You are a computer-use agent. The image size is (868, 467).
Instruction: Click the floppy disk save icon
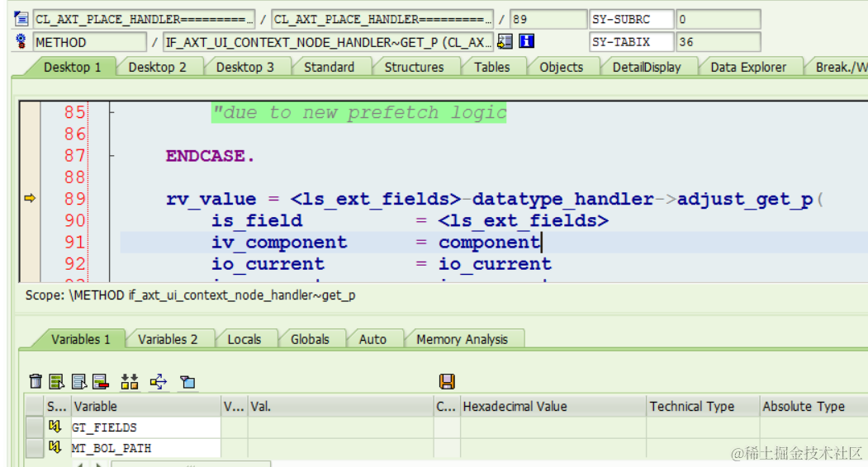pos(447,381)
